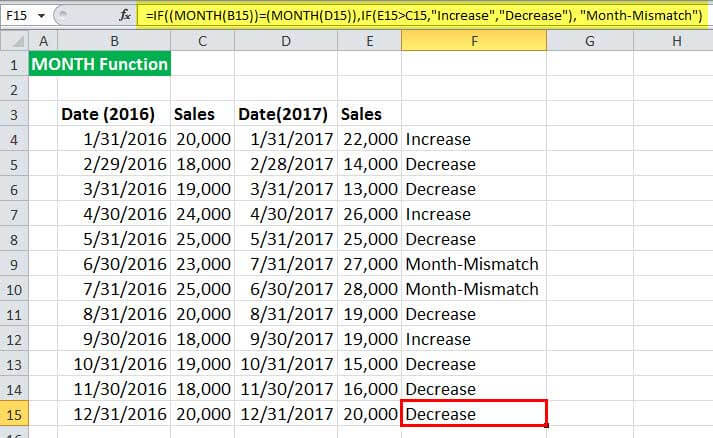Viewport: 713px width, 438px height.
Task: Click the Name Box showing F15
Action: 17,15
